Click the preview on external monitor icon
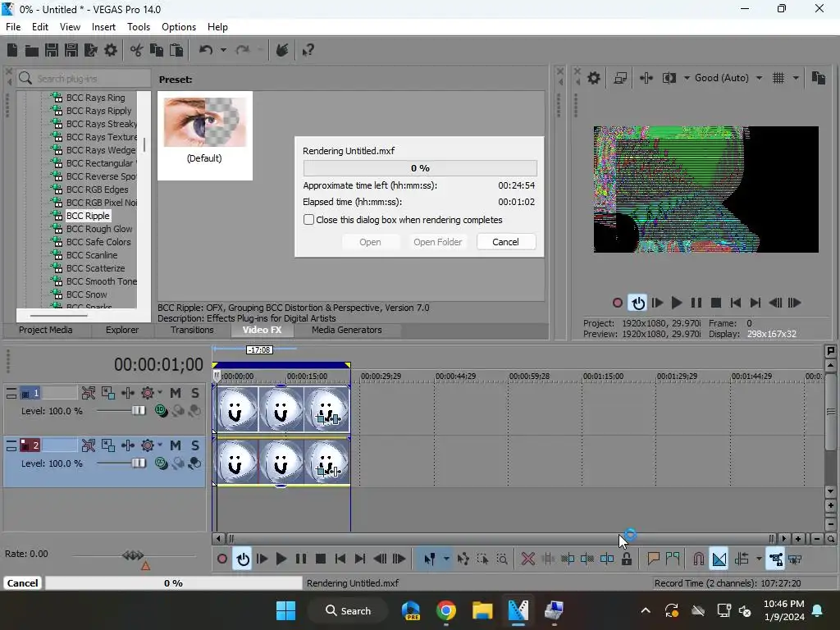 [x=620, y=78]
